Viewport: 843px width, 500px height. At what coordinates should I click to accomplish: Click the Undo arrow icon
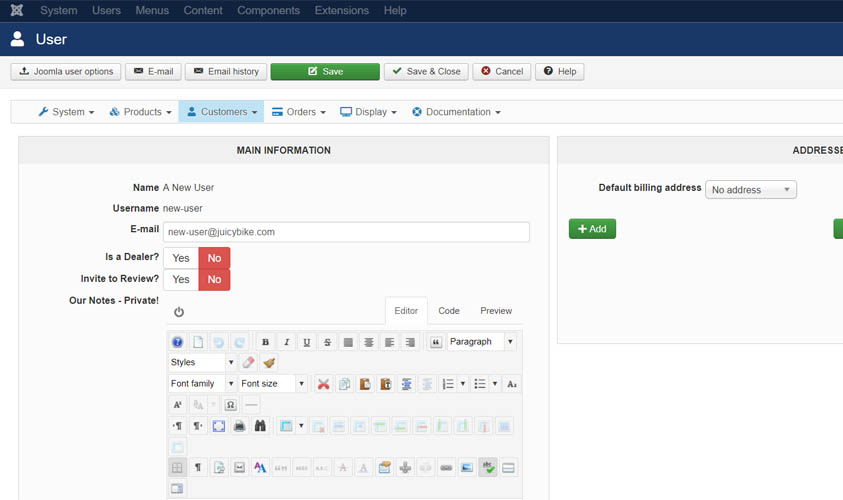click(218, 342)
